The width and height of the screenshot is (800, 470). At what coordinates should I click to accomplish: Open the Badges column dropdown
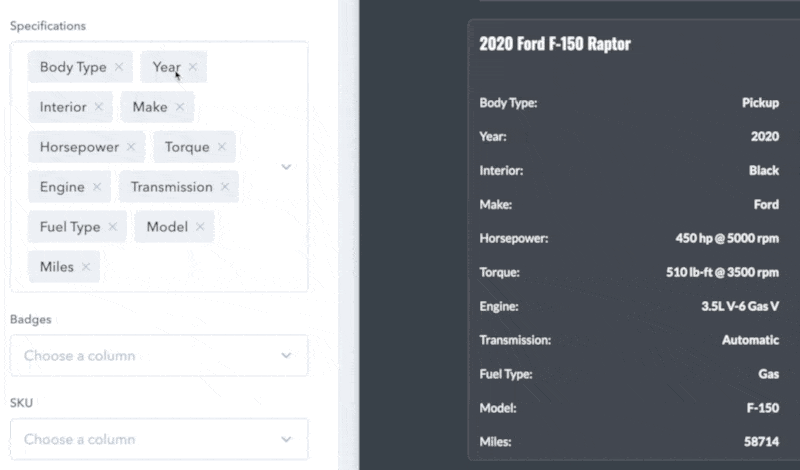click(x=159, y=355)
